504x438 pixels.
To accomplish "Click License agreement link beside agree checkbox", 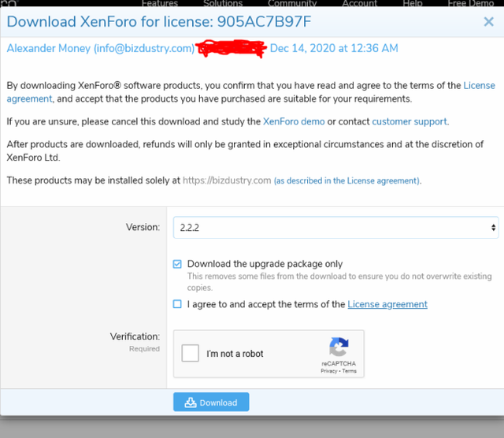I will point(387,304).
